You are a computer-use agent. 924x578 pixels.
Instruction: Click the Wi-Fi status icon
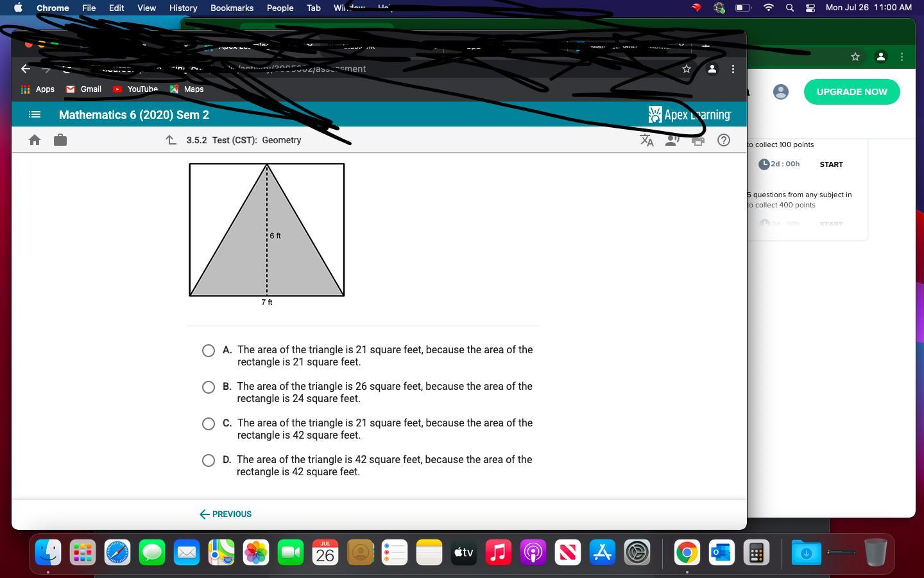(768, 8)
